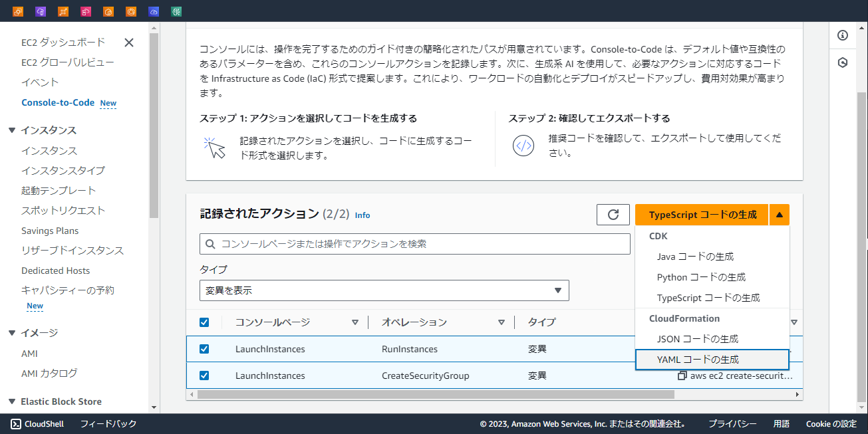The image size is (868, 434).
Task: Sort by the rightmost column arrow
Action: (x=794, y=322)
